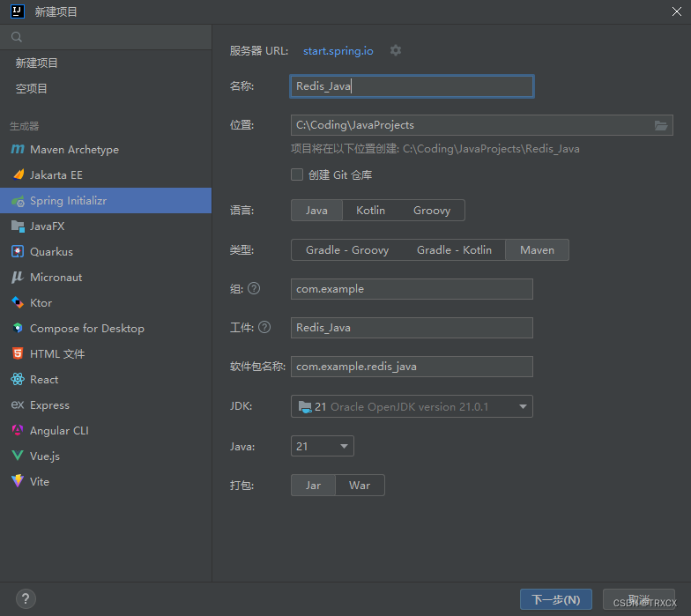
Task: Select Vue.js list entry
Action: (106, 456)
